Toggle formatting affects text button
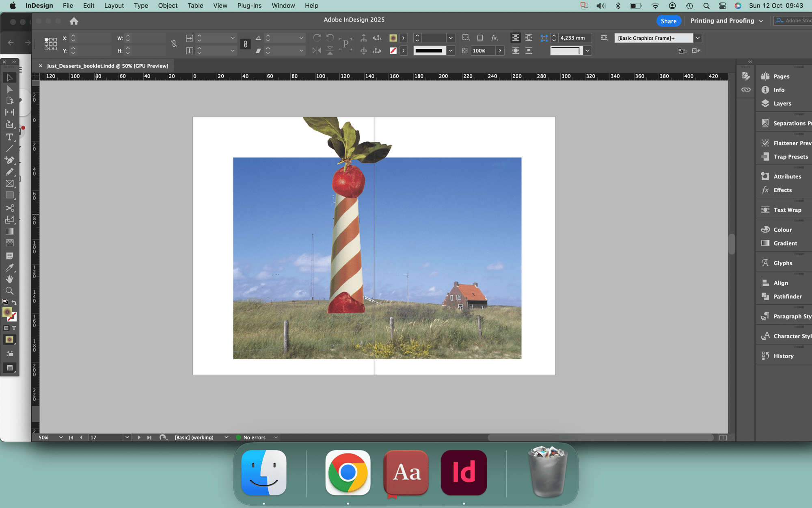Viewport: 812px width, 508px height. coord(14,328)
